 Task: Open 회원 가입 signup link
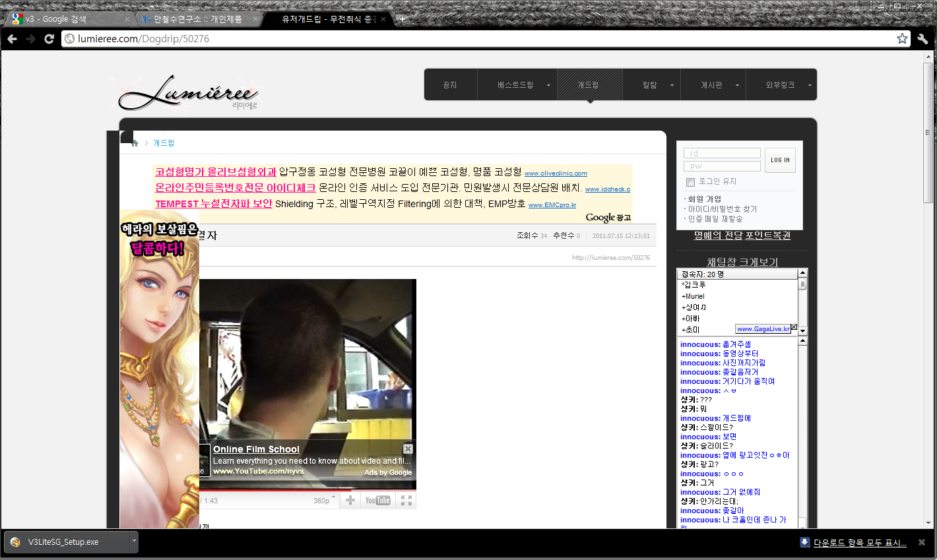(704, 199)
